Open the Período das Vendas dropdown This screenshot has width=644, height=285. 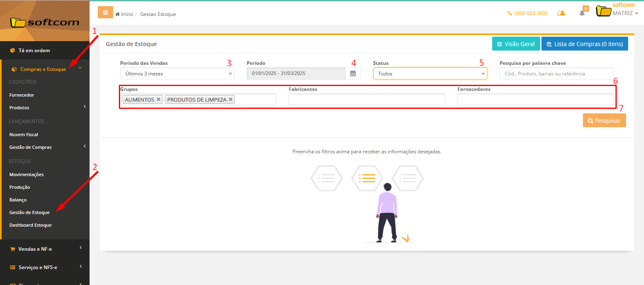(177, 74)
